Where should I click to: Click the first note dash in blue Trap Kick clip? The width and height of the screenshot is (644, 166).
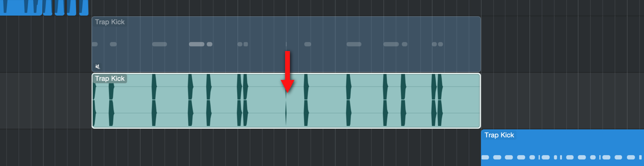click(485, 157)
